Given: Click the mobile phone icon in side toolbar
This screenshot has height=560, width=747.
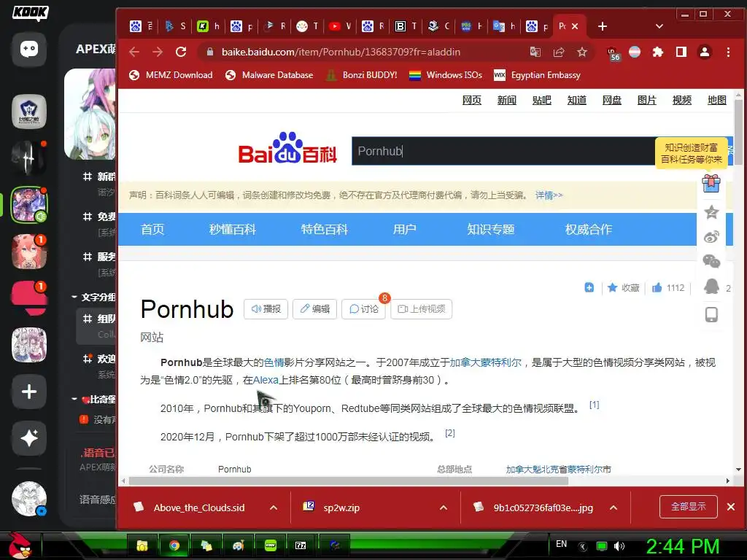Looking at the screenshot, I should point(711,315).
